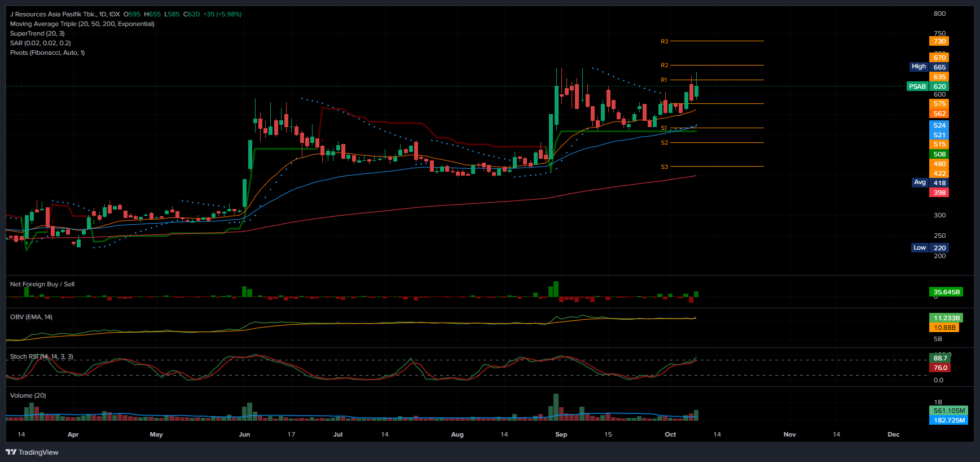Expand the OBV (EMA, 14) legend
Viewport: 980px width, 462px height.
[31, 317]
